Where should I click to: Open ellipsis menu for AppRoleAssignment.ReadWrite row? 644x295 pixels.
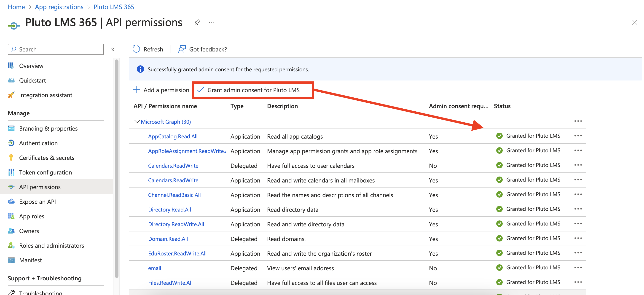coord(578,150)
